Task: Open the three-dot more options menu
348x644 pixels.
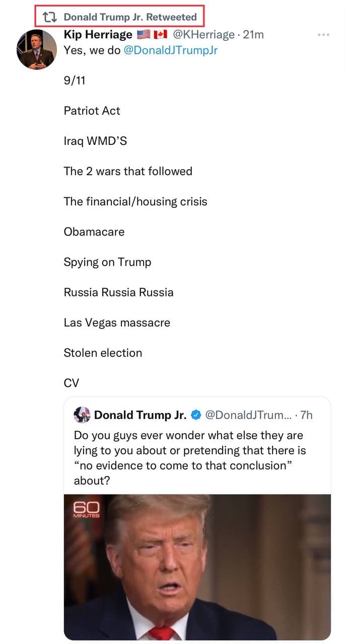Action: 323,35
